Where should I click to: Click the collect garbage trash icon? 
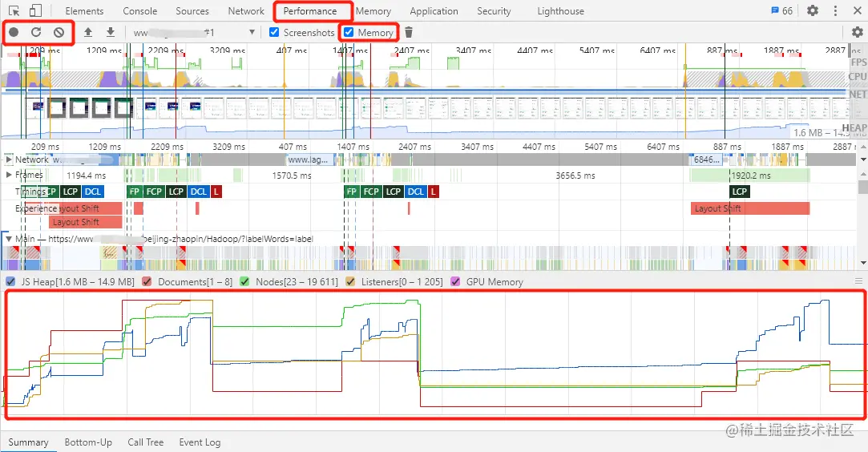click(409, 32)
